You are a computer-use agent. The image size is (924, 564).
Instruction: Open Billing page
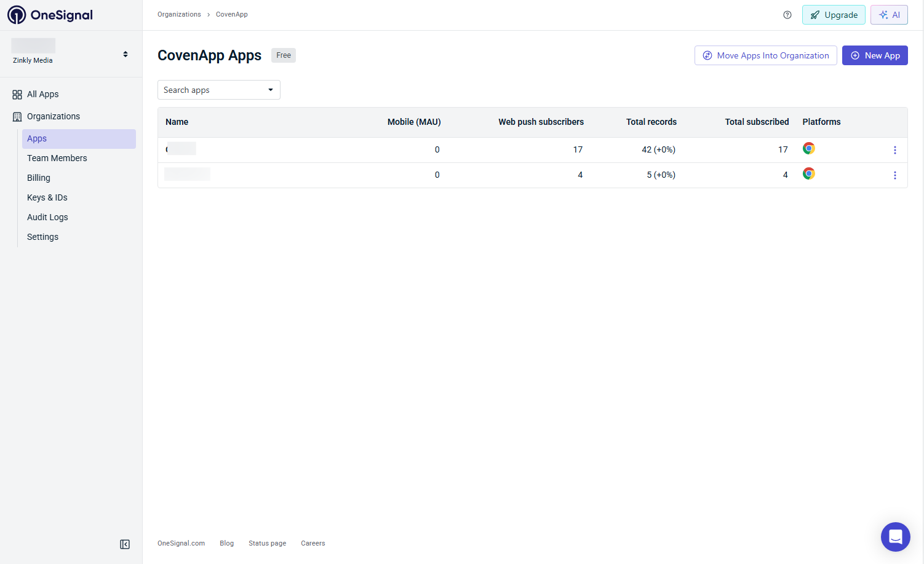tap(38, 178)
